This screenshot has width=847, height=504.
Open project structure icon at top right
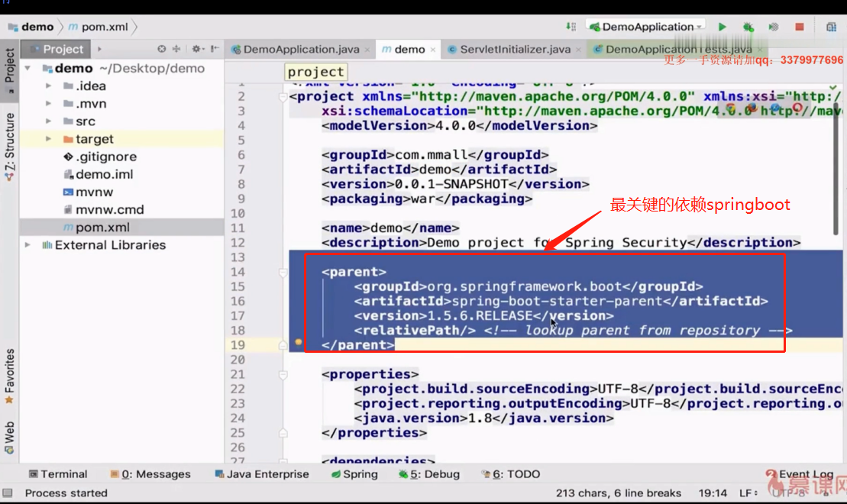click(831, 27)
